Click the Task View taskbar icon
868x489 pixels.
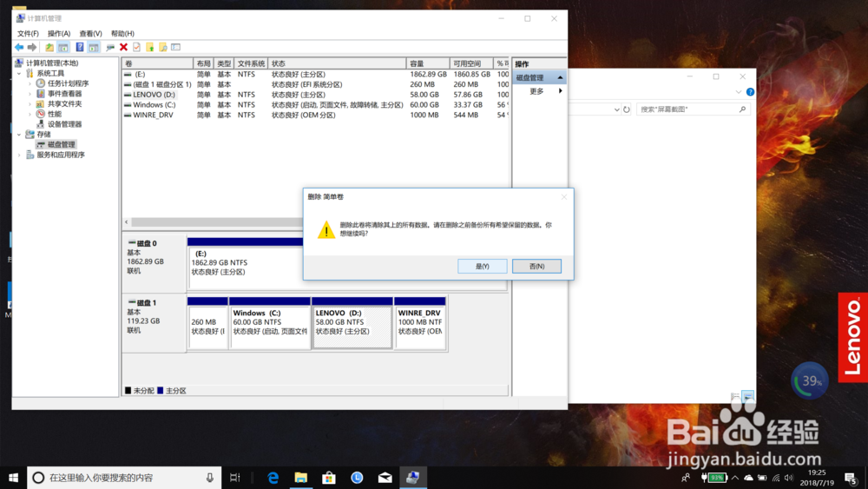click(x=234, y=478)
